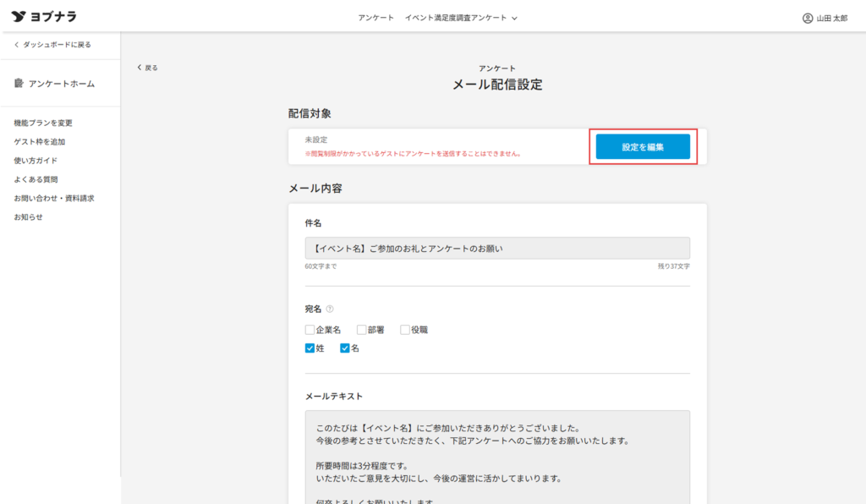866x504 pixels.
Task: Tick the 役職 checkbox
Action: pyautogui.click(x=405, y=330)
